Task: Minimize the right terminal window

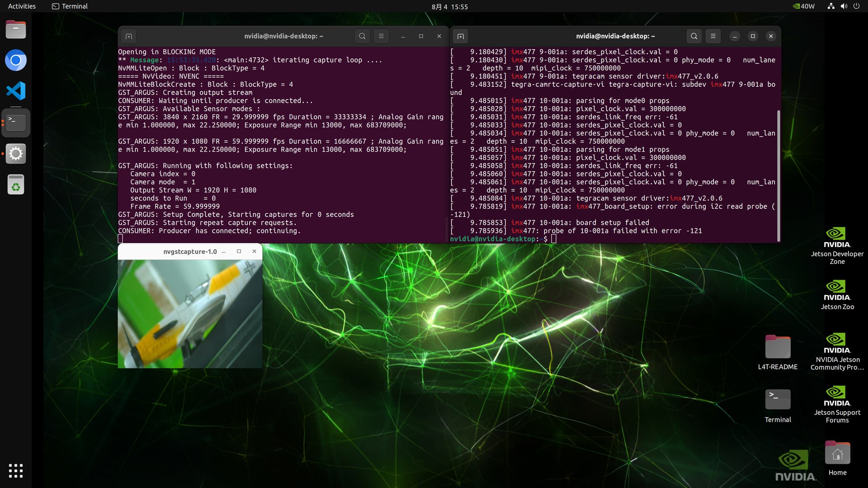Action: click(735, 36)
